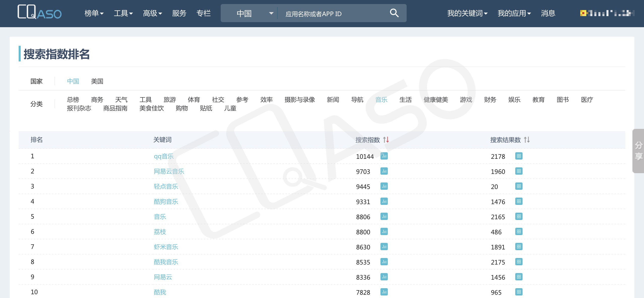Click the search results count 2178
This screenshot has width=644, height=298.
[498, 157]
